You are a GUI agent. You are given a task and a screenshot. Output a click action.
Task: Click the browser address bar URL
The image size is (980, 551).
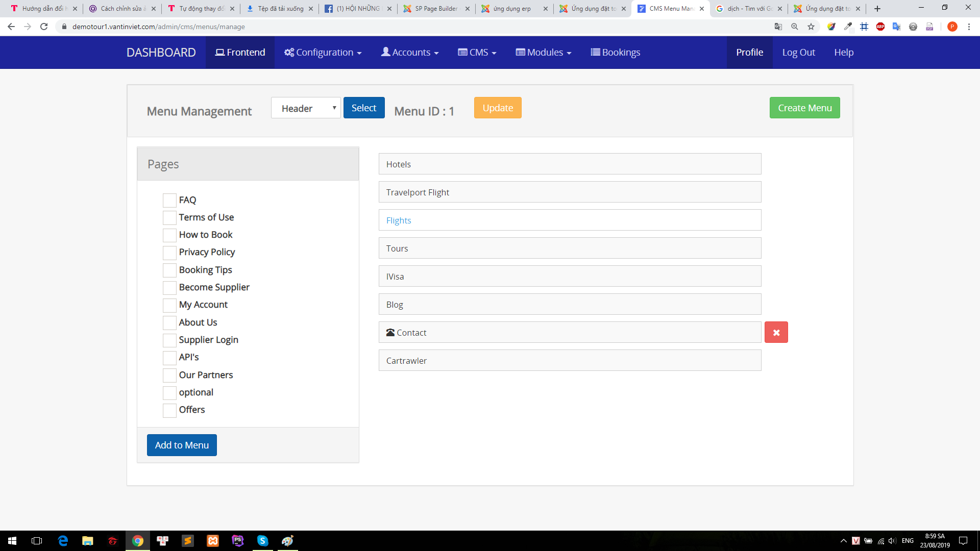[159, 27]
